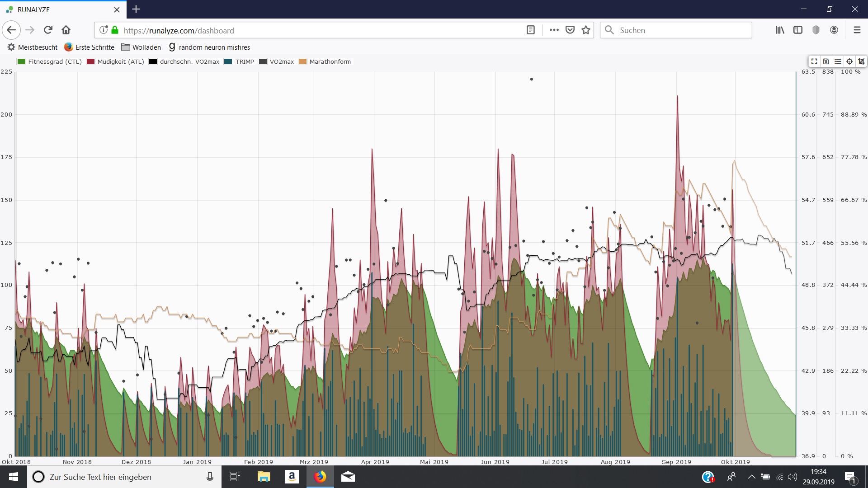The width and height of the screenshot is (868, 488).
Task: Click the chart fullscreen icon
Action: [814, 61]
